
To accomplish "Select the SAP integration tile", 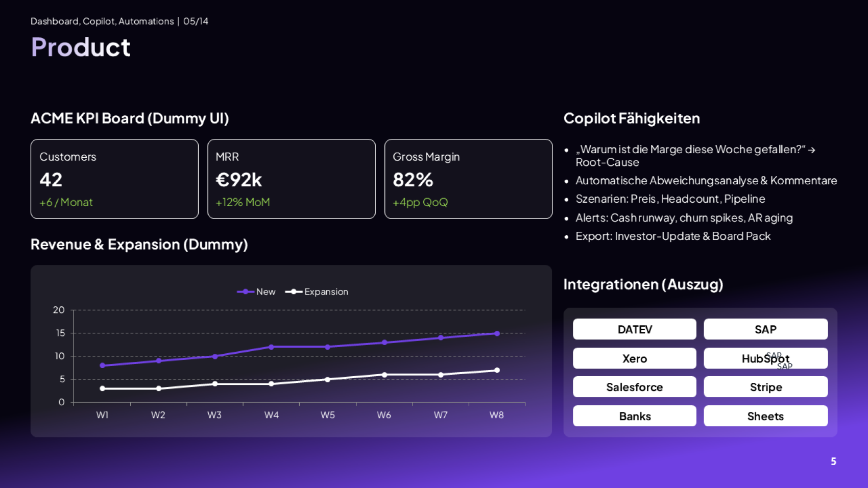I will 765,329.
